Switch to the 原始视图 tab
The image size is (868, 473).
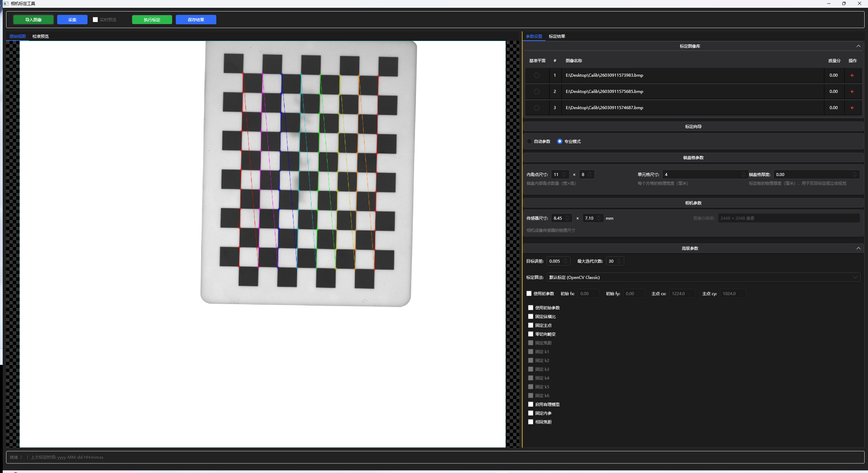[18, 36]
